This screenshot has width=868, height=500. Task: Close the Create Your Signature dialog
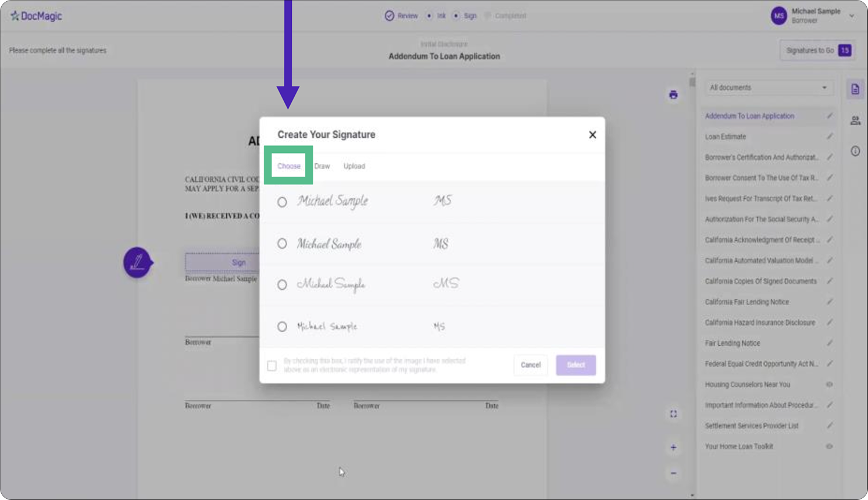click(x=592, y=135)
